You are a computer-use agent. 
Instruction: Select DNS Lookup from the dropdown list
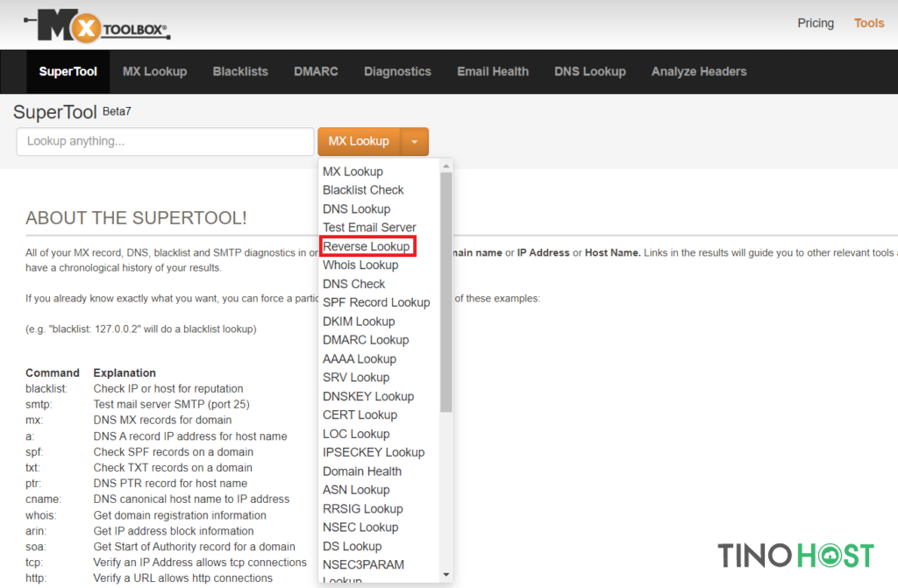[356, 209]
